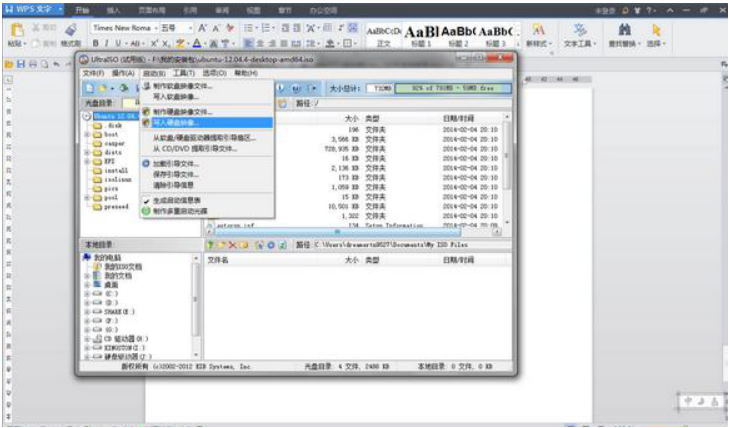729x428 pixels.
Task: Toggle Bold in WPS ribbon
Action: pyautogui.click(x=95, y=43)
